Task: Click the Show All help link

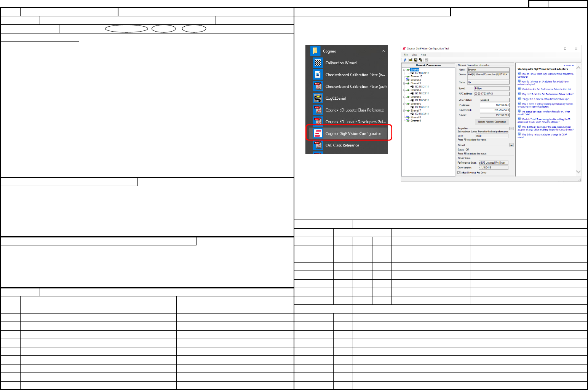Action: tap(569, 65)
